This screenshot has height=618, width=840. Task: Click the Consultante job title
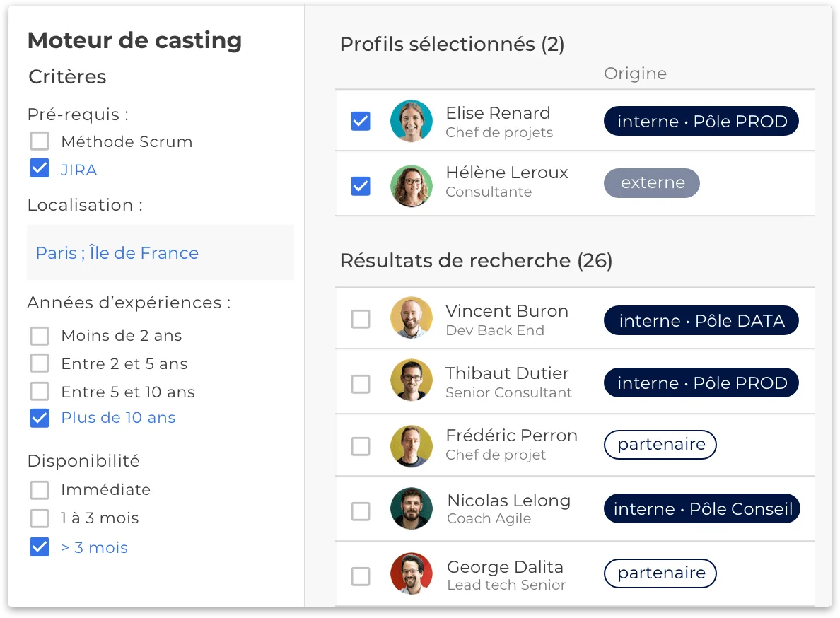click(x=489, y=192)
